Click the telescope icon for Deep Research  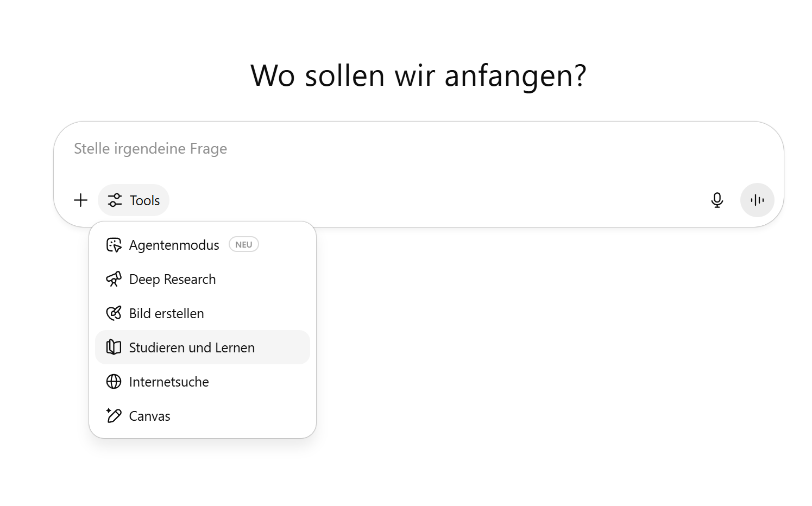point(114,279)
